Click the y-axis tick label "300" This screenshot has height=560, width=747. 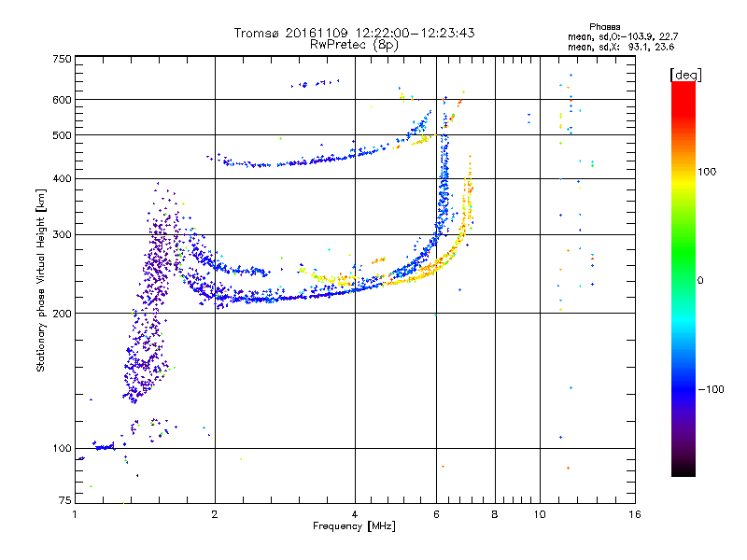click(x=63, y=234)
